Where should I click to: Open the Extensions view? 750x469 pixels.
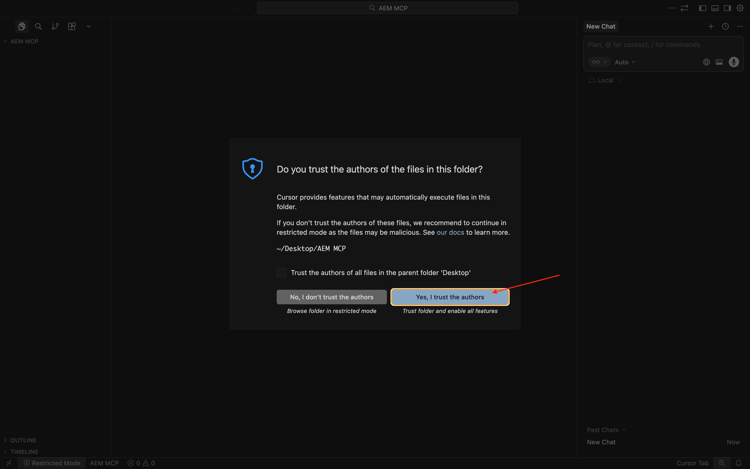point(72,26)
